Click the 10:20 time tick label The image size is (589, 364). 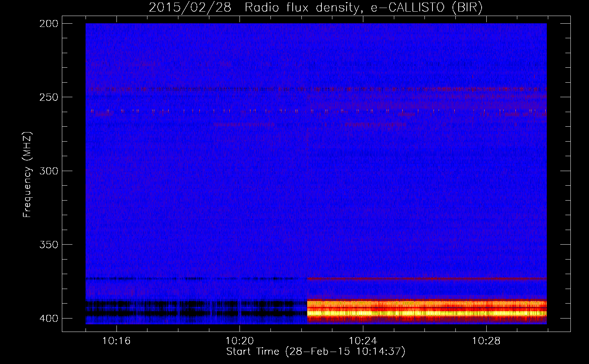click(240, 341)
